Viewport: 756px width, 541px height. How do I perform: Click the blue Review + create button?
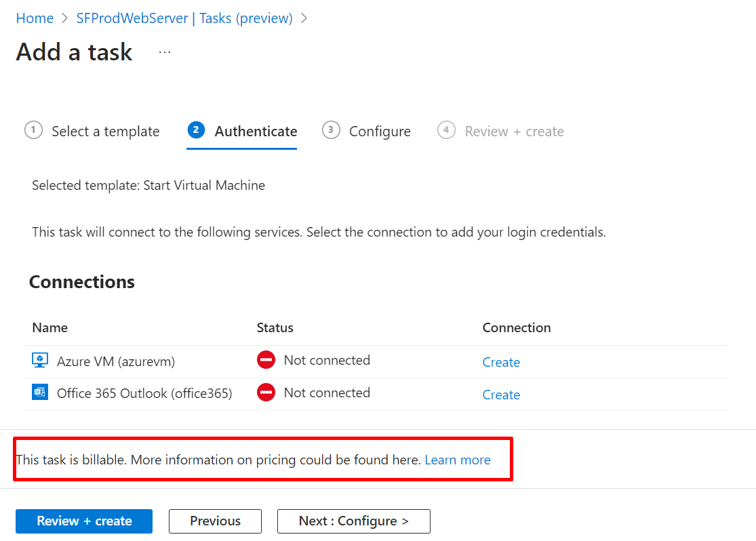(x=84, y=521)
